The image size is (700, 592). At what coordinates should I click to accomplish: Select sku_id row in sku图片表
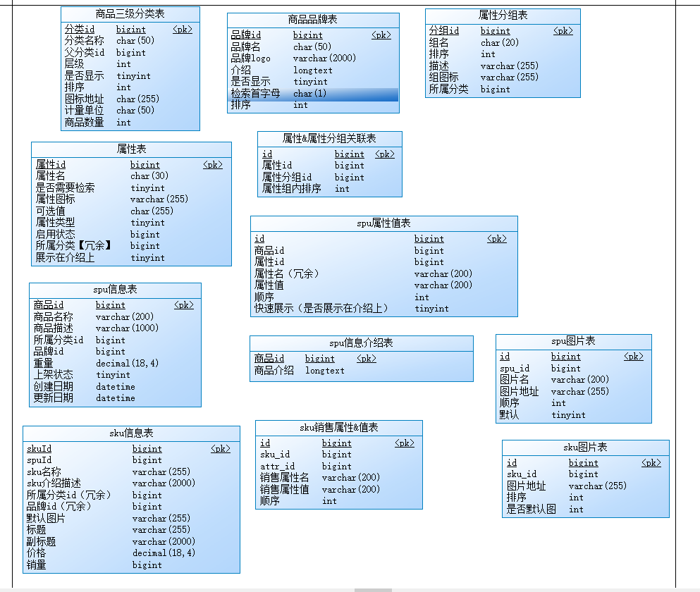585,474
